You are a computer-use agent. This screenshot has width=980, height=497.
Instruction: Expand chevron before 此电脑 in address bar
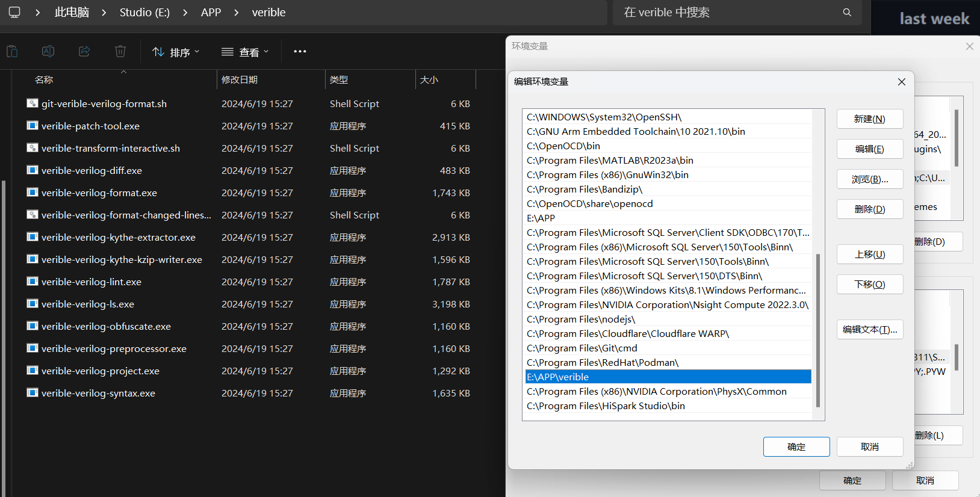37,13
